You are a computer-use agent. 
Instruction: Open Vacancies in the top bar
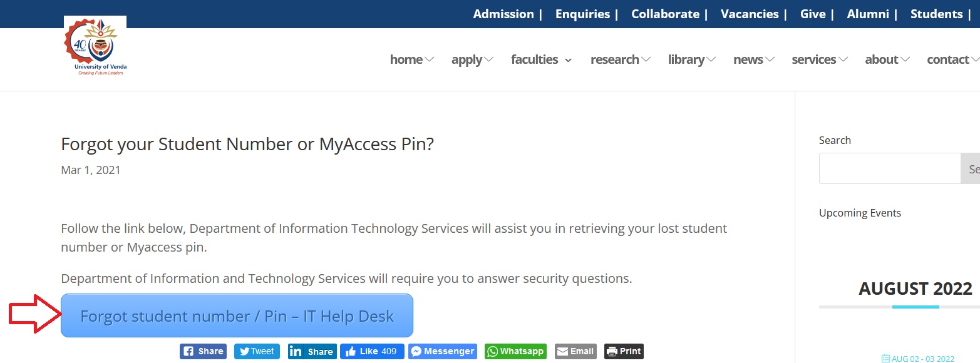[749, 14]
